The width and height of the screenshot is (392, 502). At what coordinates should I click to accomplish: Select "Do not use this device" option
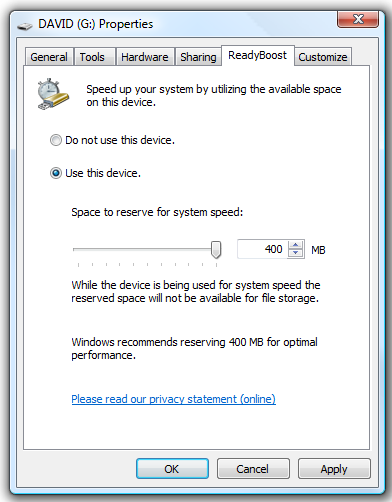[x=56, y=140]
